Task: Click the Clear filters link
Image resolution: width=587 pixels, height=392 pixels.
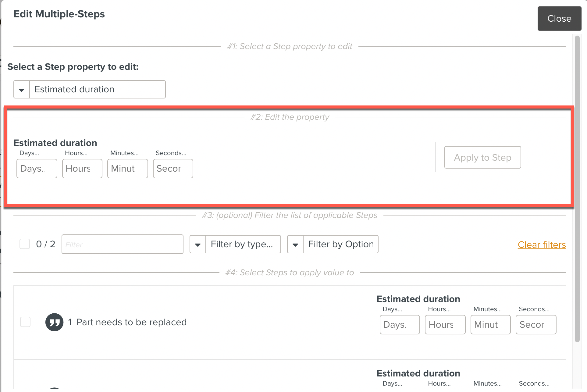Action: coord(542,245)
